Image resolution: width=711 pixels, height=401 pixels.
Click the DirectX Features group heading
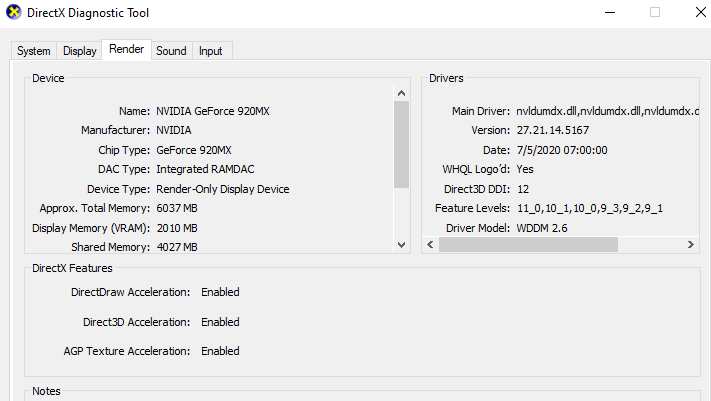[x=72, y=268]
